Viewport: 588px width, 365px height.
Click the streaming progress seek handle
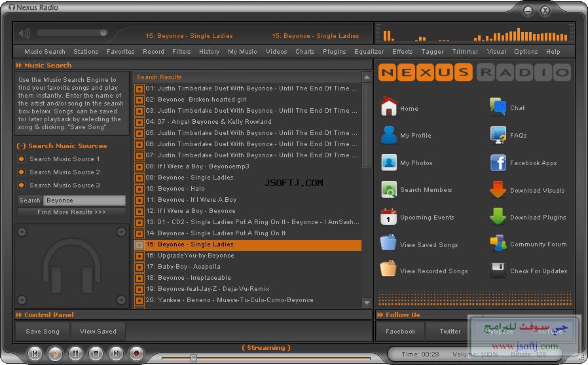coord(194,358)
